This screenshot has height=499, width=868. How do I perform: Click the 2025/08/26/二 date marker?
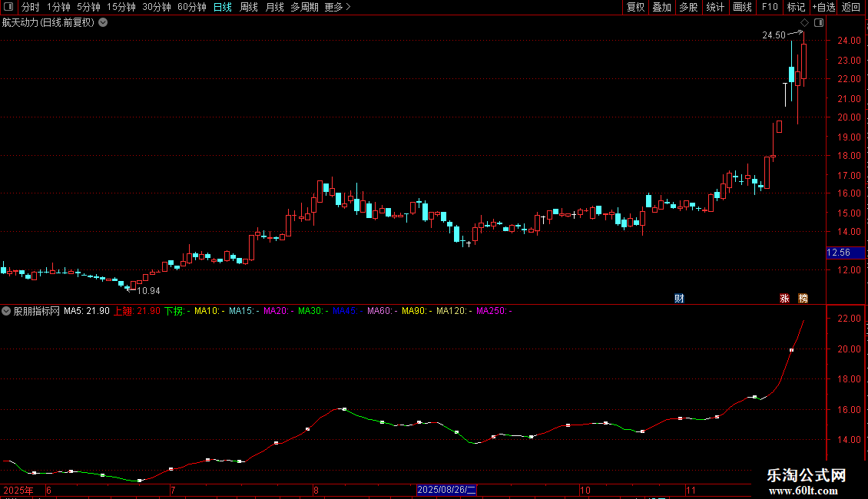tap(446, 490)
